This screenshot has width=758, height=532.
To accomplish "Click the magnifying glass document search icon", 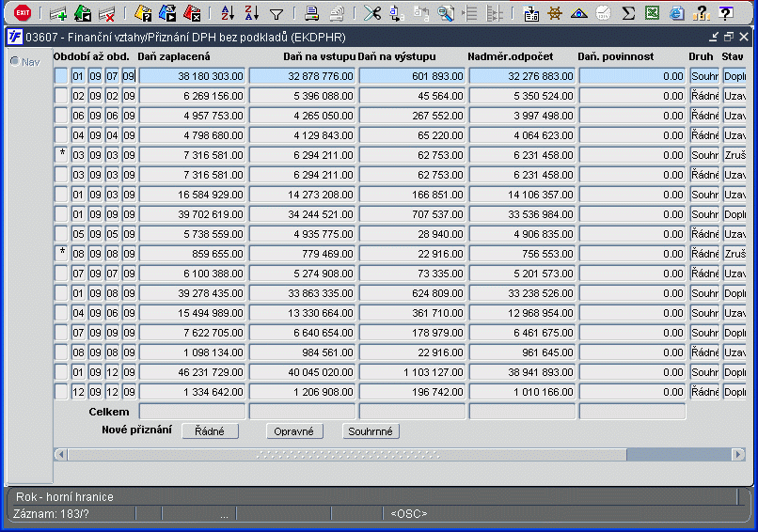I will coord(446,13).
